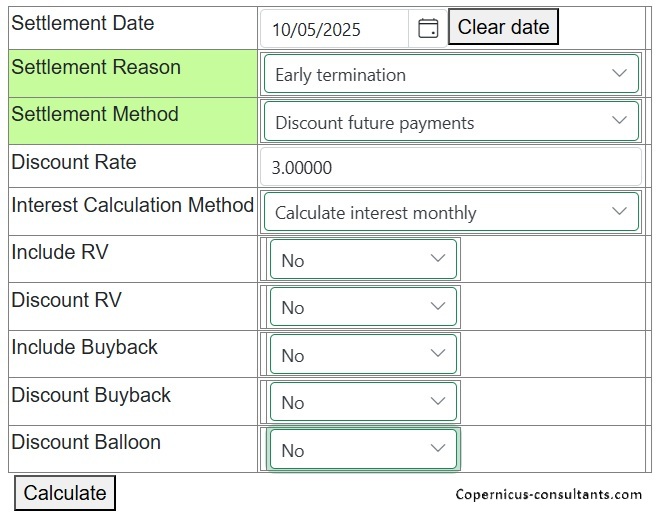Expand the Discount Balloon dropdown
The height and width of the screenshot is (516, 662).
click(363, 450)
